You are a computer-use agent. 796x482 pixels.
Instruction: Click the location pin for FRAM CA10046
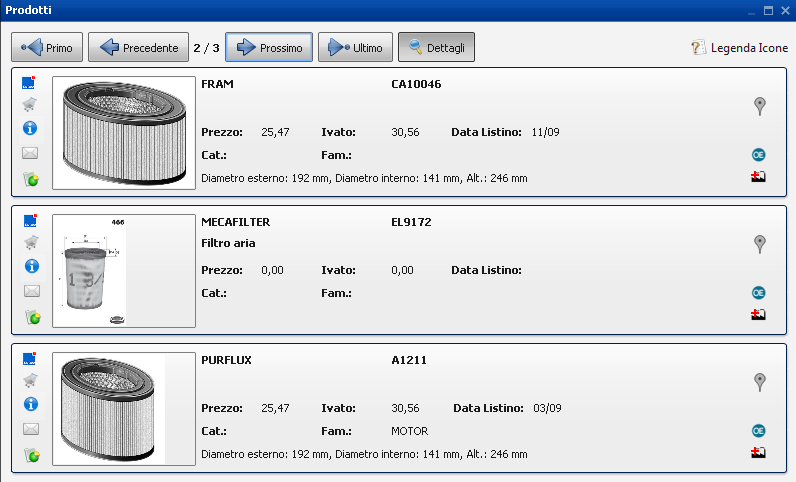click(759, 106)
